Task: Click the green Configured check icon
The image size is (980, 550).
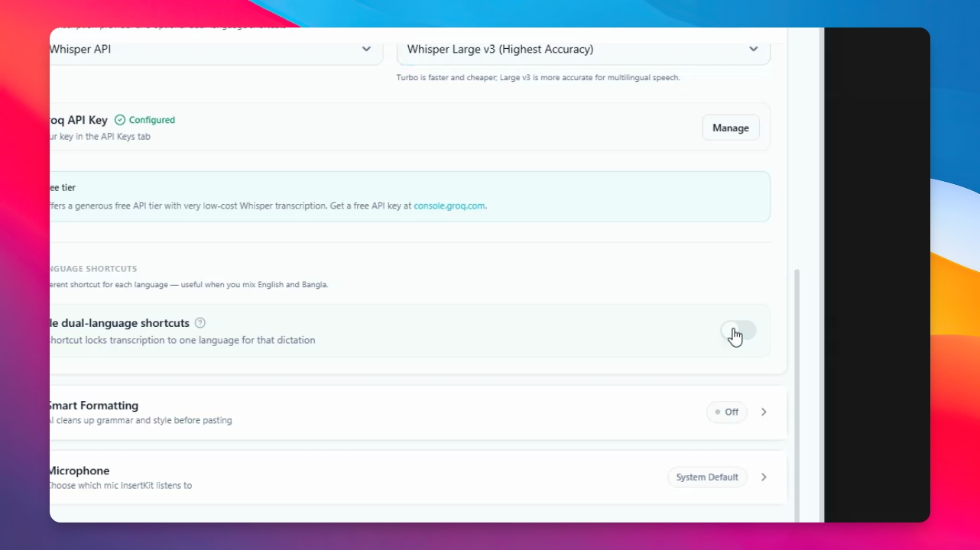Action: 120,120
